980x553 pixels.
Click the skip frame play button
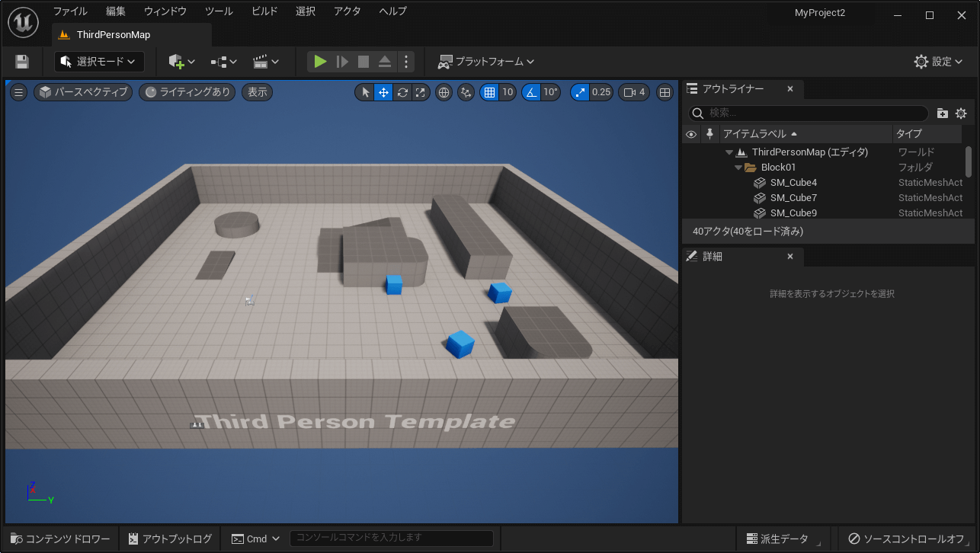point(342,62)
